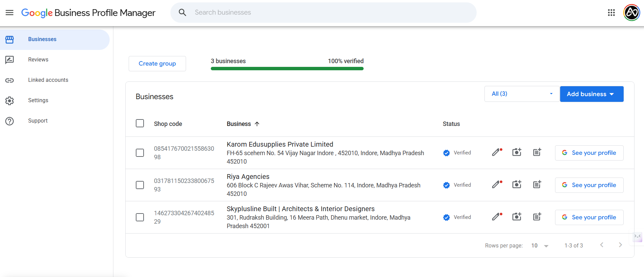
Task: Open Google Business Profile Manager logo
Action: (x=88, y=13)
